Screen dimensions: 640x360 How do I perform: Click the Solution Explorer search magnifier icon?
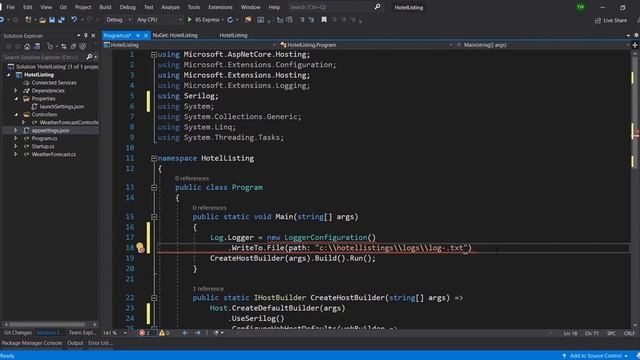(x=89, y=57)
